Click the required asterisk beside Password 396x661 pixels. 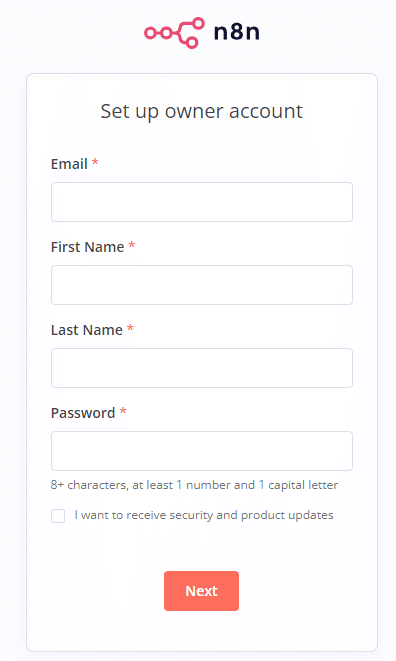click(123, 411)
